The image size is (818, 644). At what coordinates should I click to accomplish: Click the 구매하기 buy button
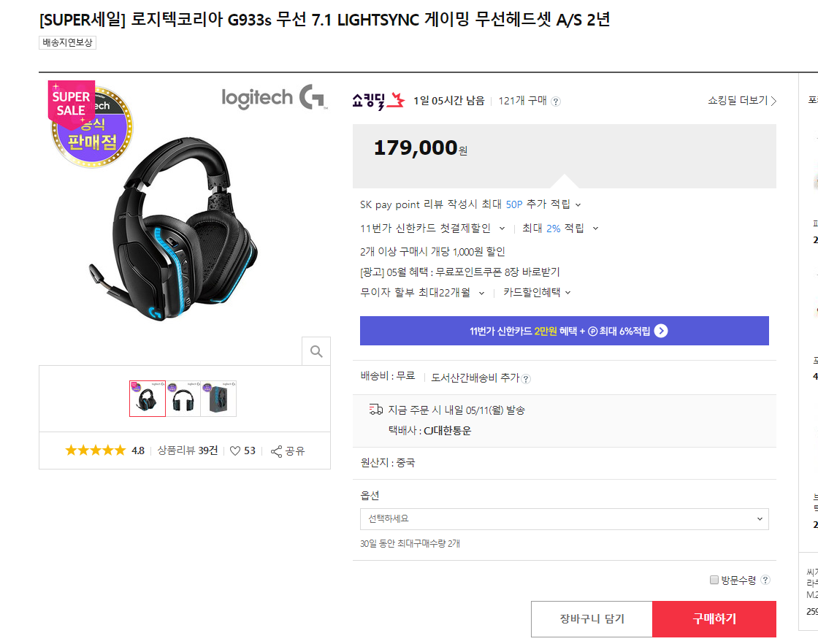tap(714, 619)
